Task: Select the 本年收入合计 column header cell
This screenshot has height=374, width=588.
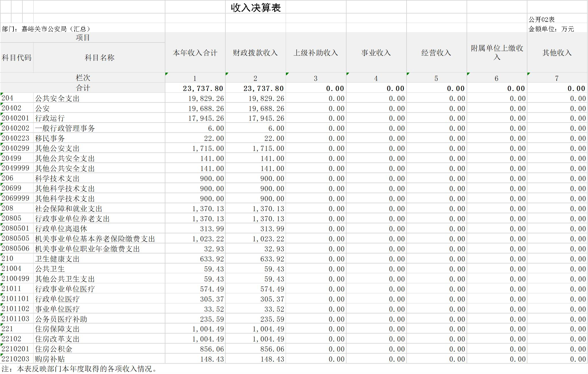Action: coord(195,53)
